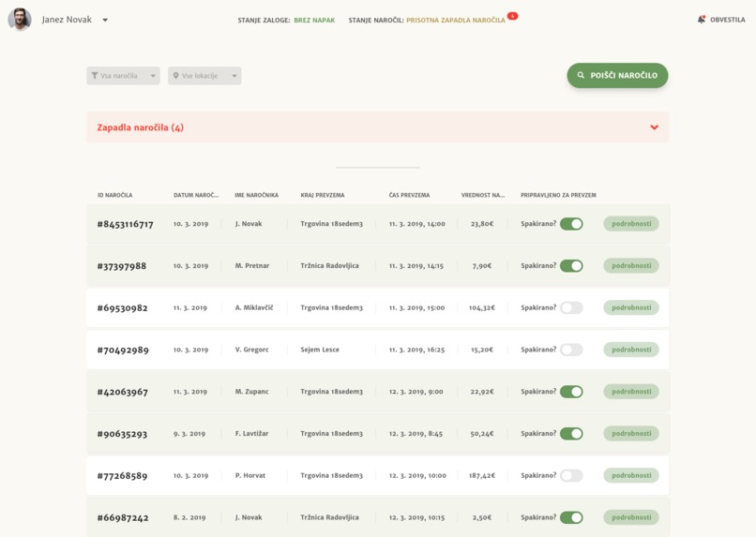Screen dimensions: 756x537
Task: Toggle Spakirano off for order #37397988
Action: (x=571, y=266)
